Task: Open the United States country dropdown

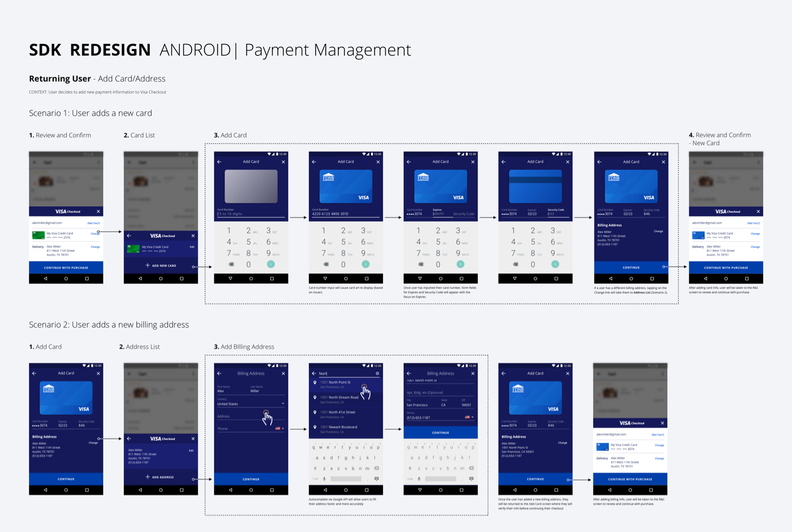Action: coord(283,404)
